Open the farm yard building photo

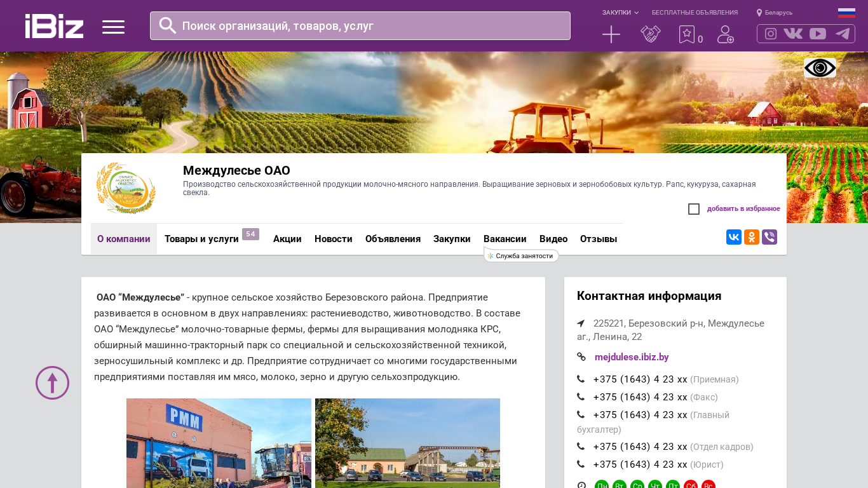point(407,443)
